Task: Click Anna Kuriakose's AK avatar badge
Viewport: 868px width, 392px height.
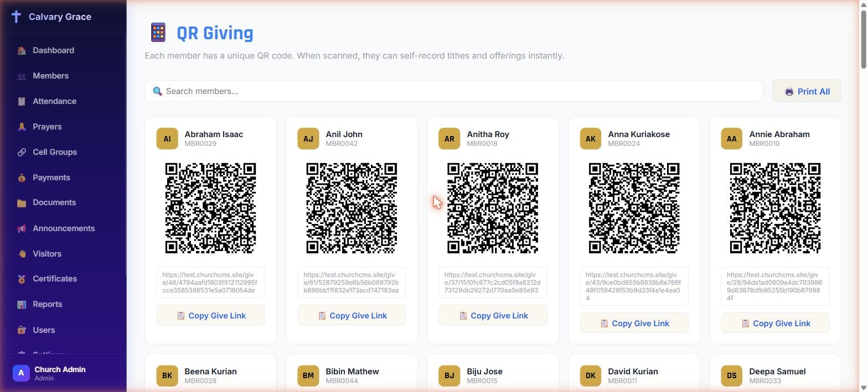Action: [591, 139]
